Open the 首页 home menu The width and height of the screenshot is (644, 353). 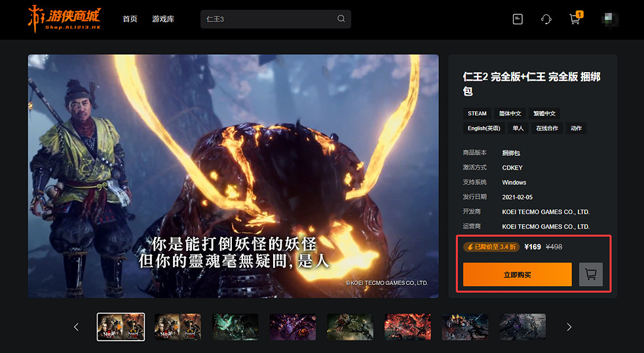(130, 19)
